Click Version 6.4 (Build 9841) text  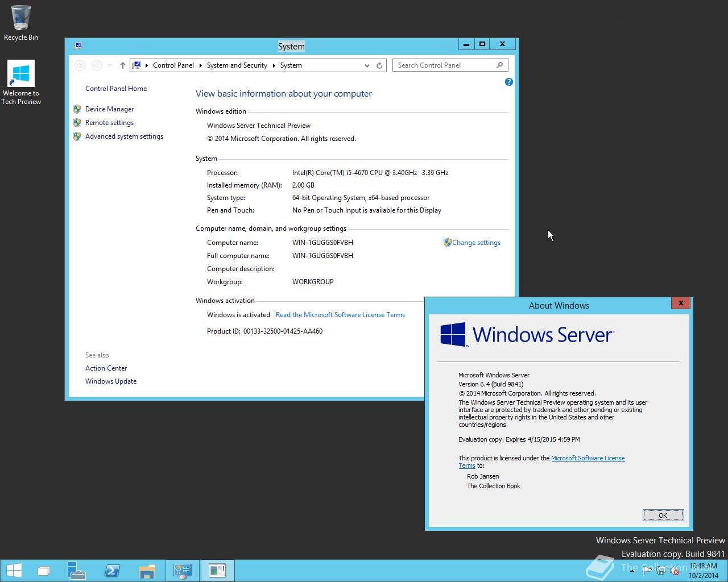point(491,384)
